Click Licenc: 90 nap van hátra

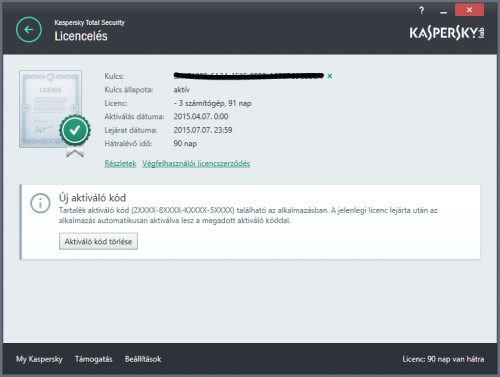(443, 359)
